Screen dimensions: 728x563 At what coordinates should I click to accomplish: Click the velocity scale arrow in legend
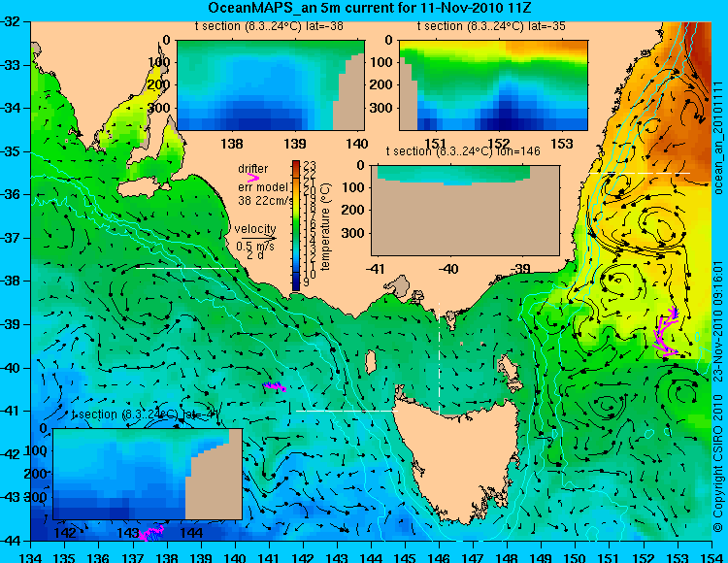point(258,239)
